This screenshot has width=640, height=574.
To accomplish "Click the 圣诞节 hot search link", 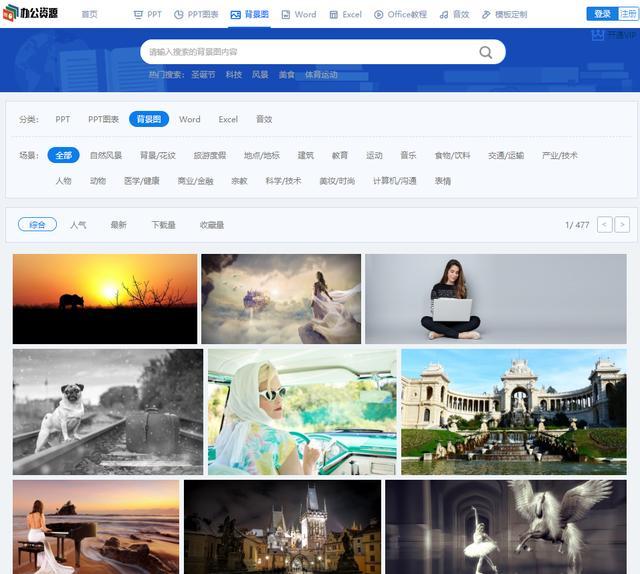I will (203, 75).
